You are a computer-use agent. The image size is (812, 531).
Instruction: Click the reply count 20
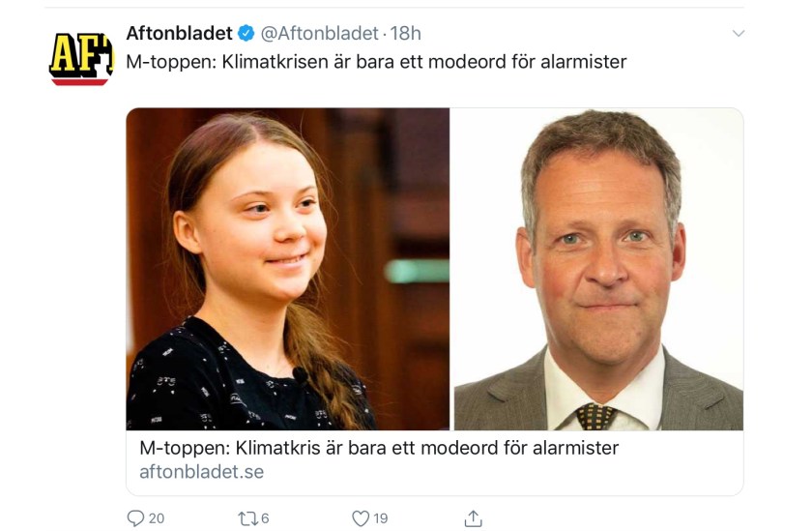point(157,519)
